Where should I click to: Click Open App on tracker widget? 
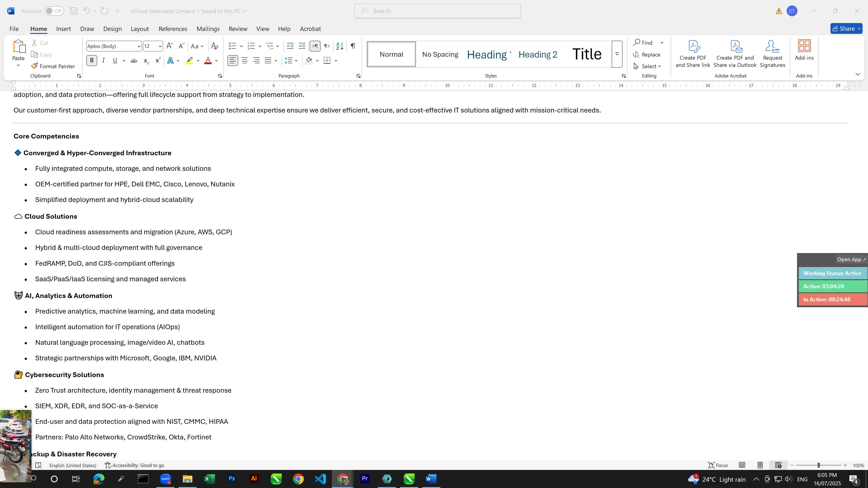pyautogui.click(x=851, y=259)
